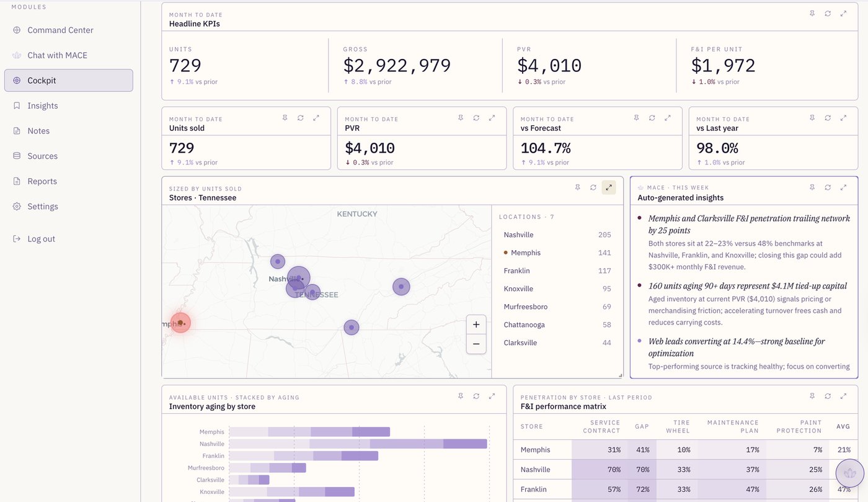Click the Knoxville map marker
Viewport: 868px width, 502px height.
coord(401,287)
